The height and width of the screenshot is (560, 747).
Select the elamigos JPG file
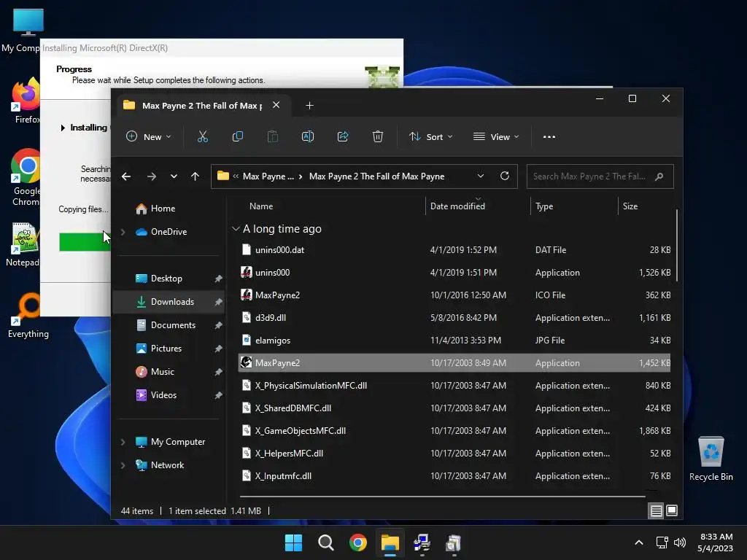454,341
